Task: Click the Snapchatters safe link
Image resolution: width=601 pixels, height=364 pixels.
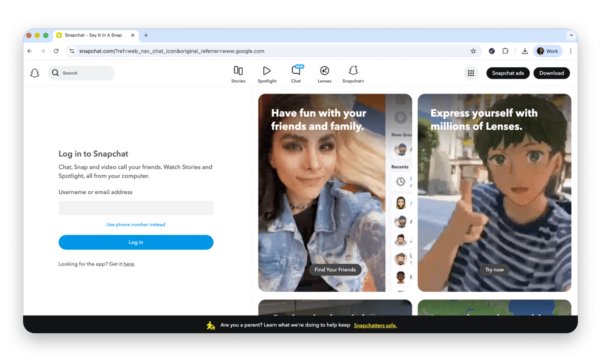Action: click(375, 325)
